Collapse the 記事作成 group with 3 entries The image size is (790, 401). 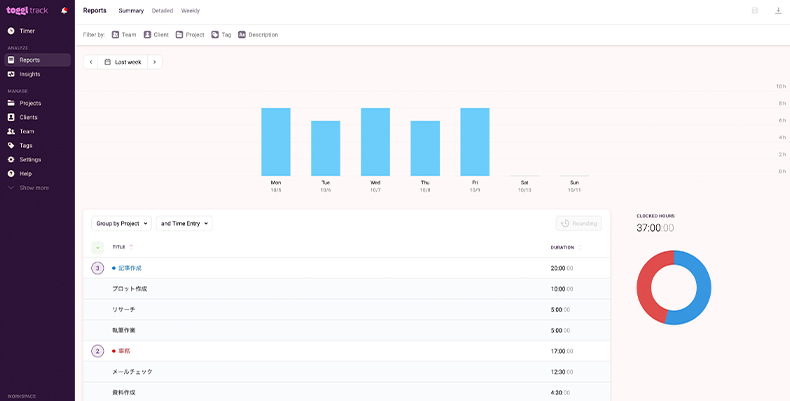(x=97, y=268)
